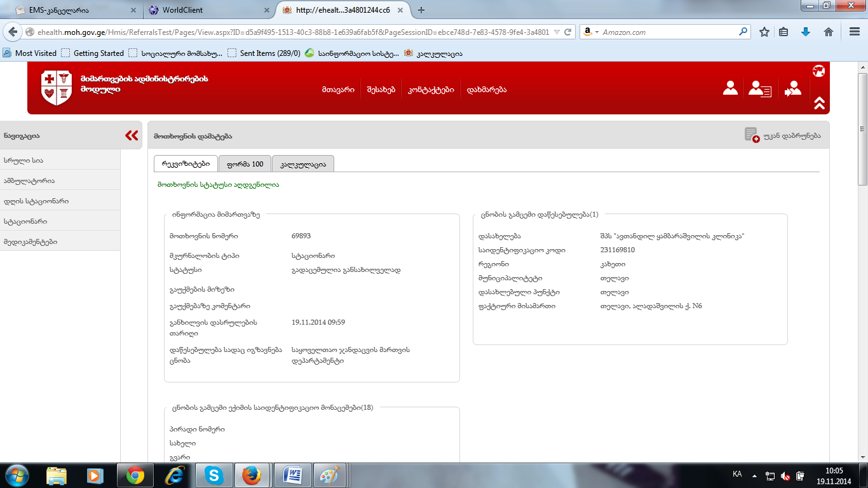
Task: Open მედიკამენტები in navigation sidebar
Action: tap(31, 241)
